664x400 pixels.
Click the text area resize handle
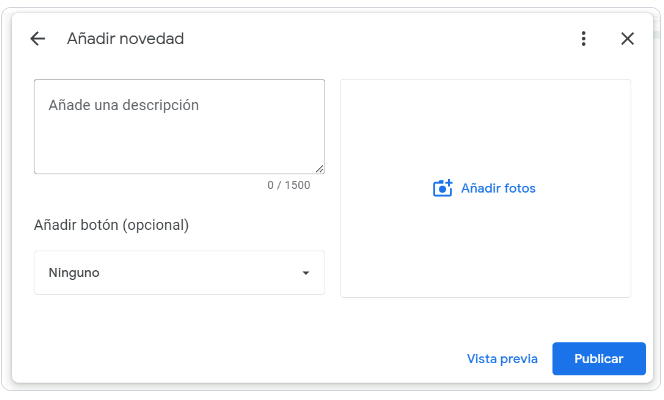[319, 169]
